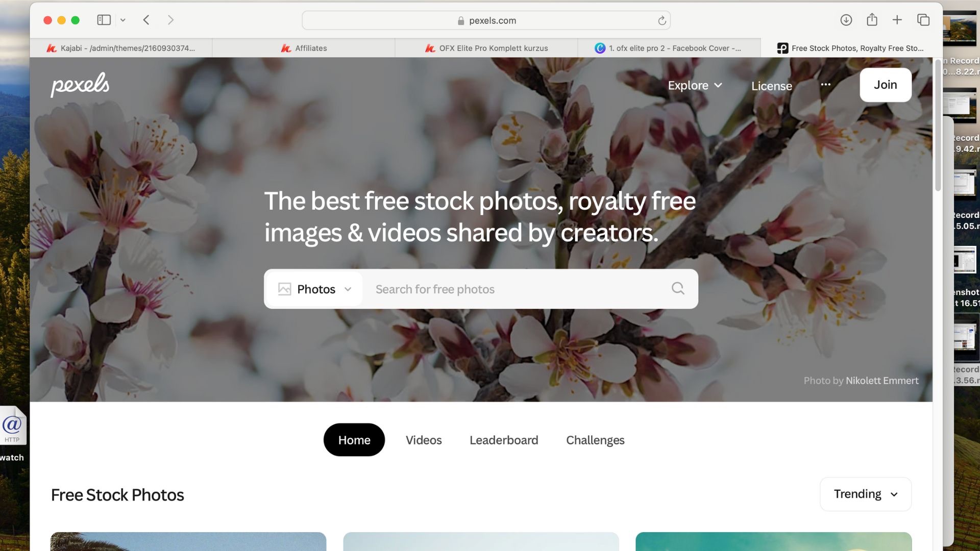Add a new tab with plus icon
Screen dimensions: 980x551
point(897,20)
